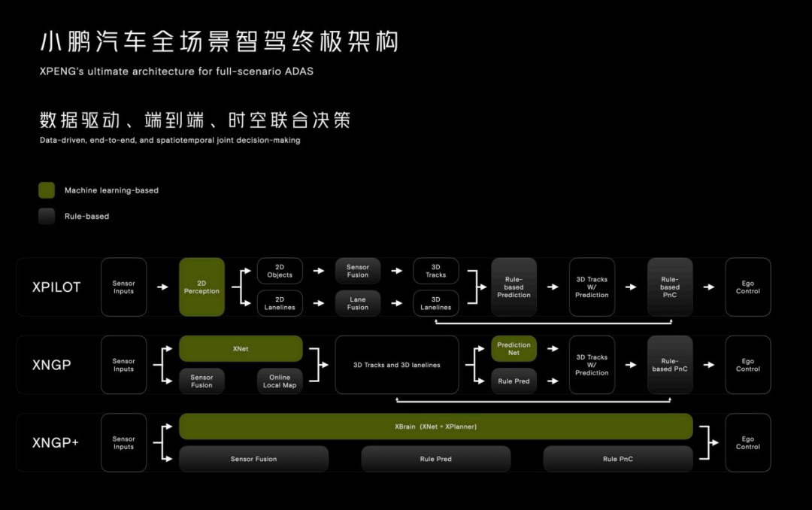The width and height of the screenshot is (812, 510).
Task: Select '3D Tracks W/ Prediction' in XNGP row
Action: (592, 365)
